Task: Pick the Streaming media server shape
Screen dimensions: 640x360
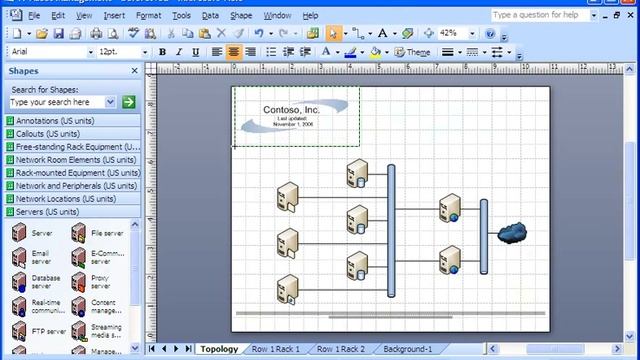Action: (97, 331)
